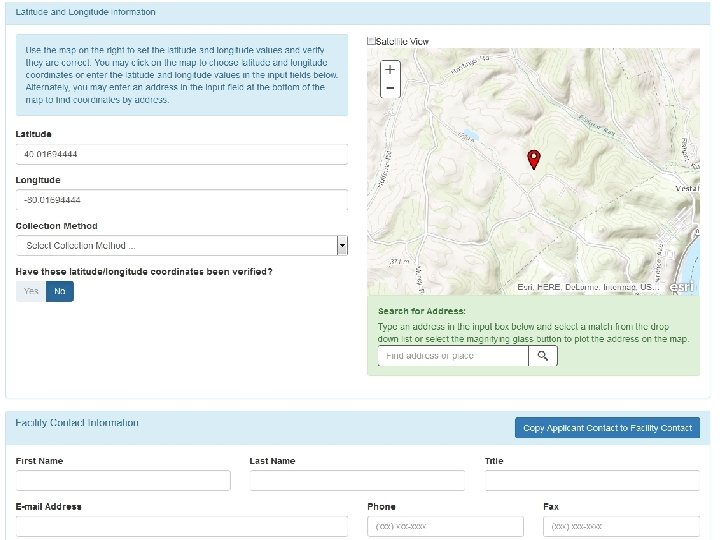Click the Collection Method dropdown arrow

tap(342, 245)
